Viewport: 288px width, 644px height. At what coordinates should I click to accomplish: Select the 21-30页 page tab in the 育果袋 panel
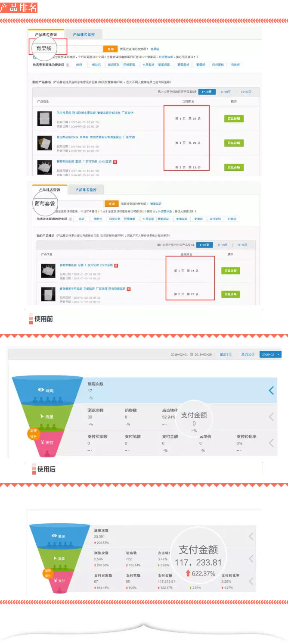tap(247, 91)
